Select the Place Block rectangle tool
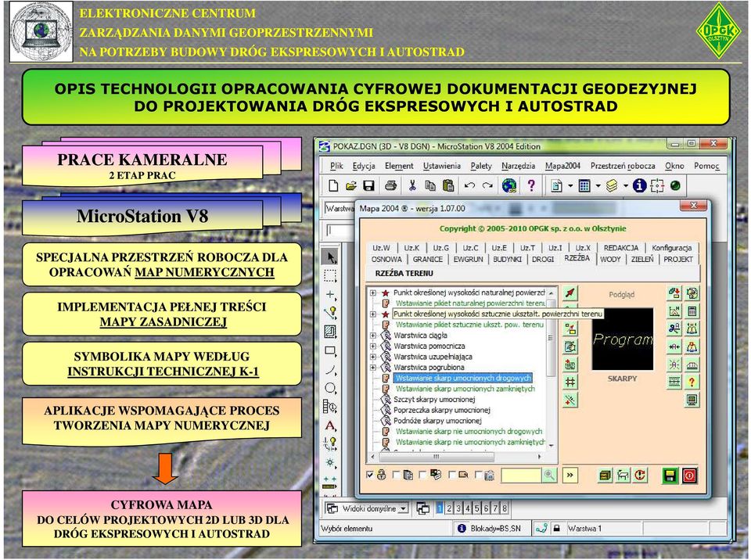This screenshot has width=751, height=560. tap(330, 350)
